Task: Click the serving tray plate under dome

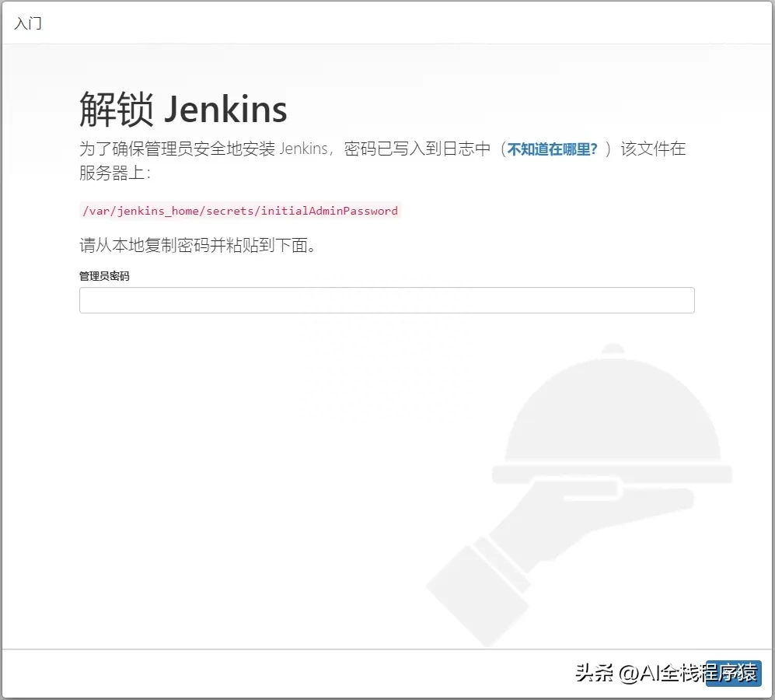Action: (x=612, y=473)
